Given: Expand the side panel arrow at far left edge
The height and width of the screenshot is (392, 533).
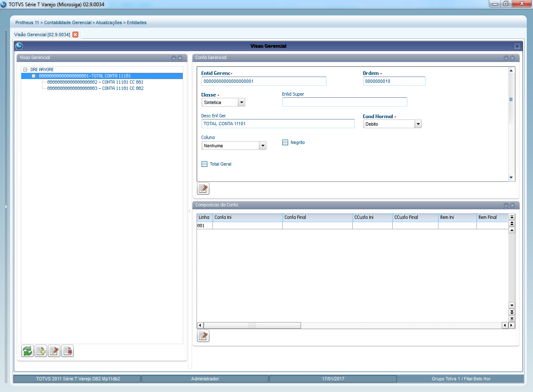Looking at the screenshot, I should pyautogui.click(x=6, y=206).
